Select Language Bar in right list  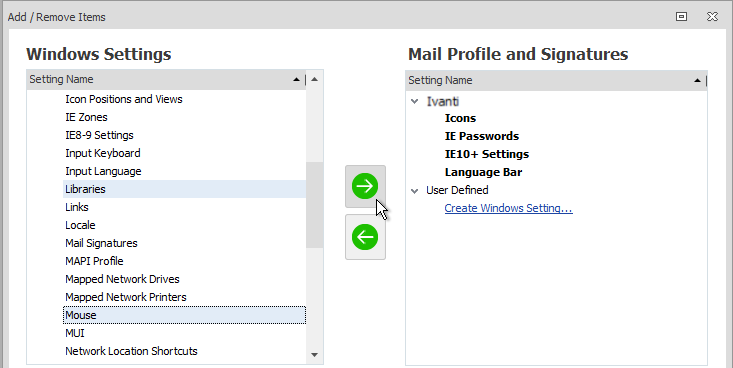483,172
